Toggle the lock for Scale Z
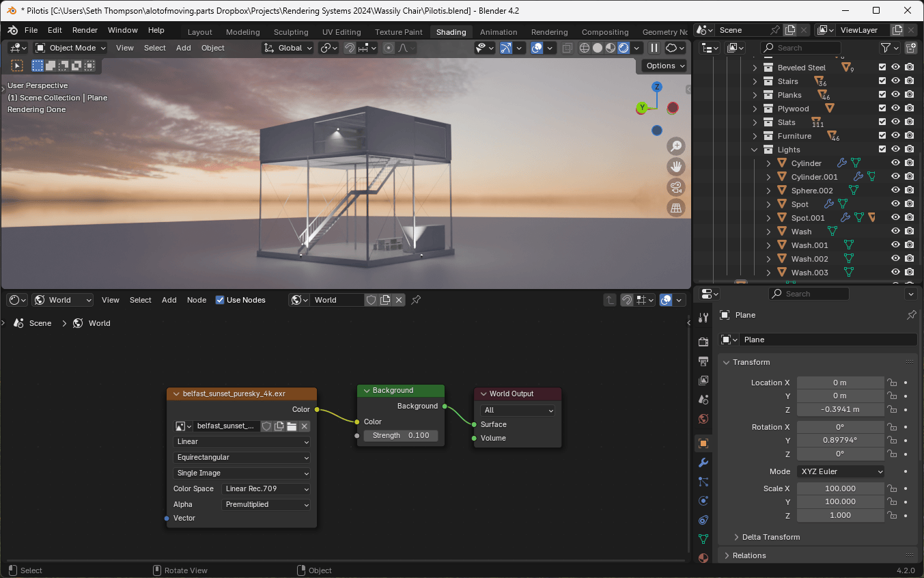Image resolution: width=924 pixels, height=578 pixels. click(891, 515)
